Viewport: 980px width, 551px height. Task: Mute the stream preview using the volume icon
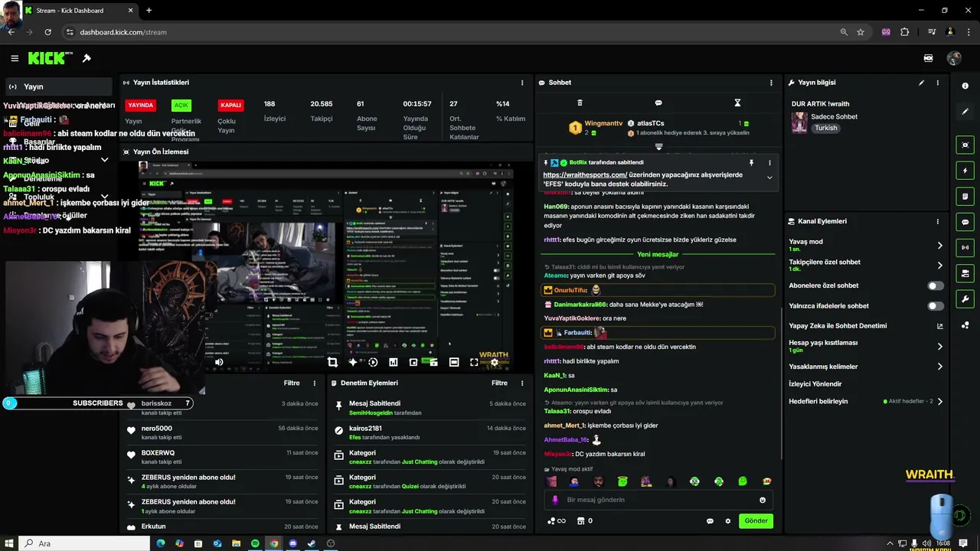click(x=219, y=362)
